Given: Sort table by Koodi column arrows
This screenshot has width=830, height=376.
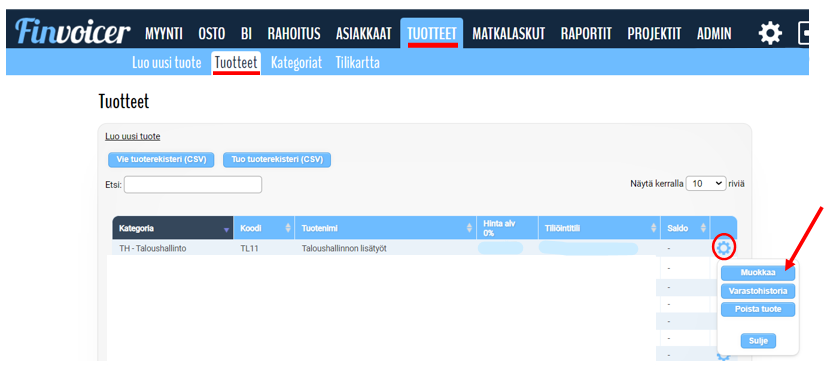Looking at the screenshot, I should coord(288,228).
